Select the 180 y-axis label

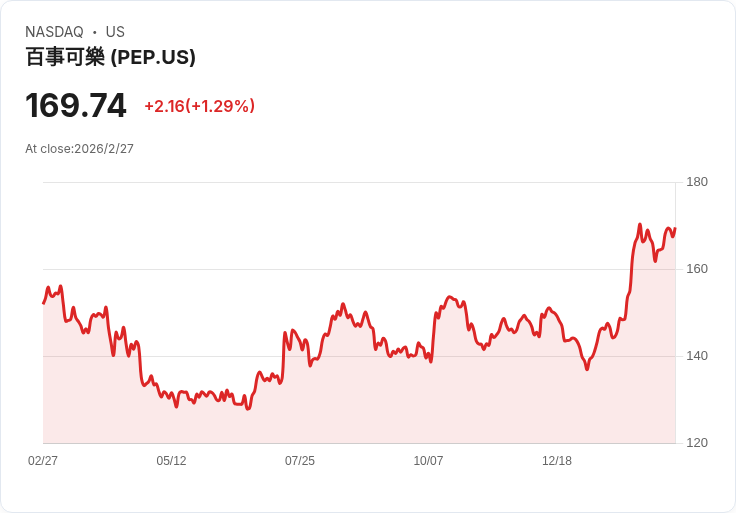697,182
